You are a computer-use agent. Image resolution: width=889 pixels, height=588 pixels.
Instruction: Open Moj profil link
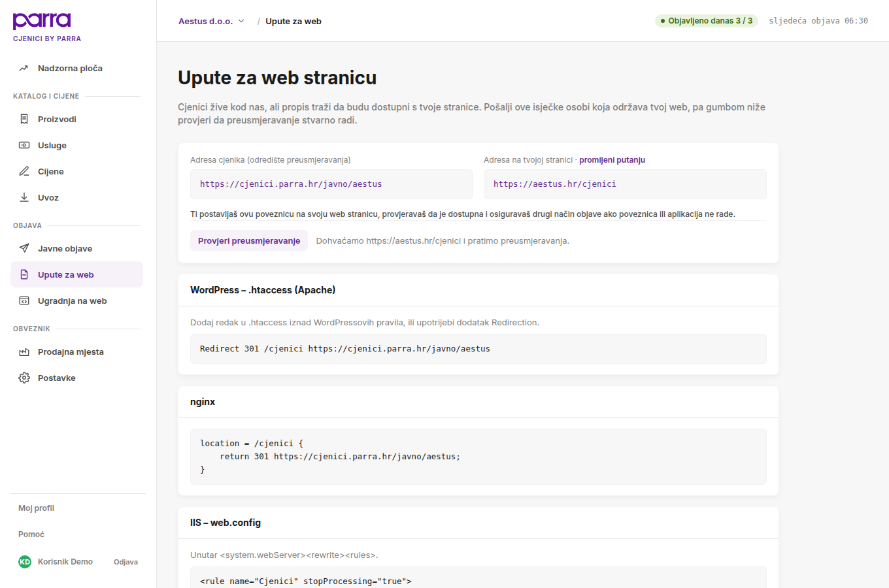coord(36,508)
